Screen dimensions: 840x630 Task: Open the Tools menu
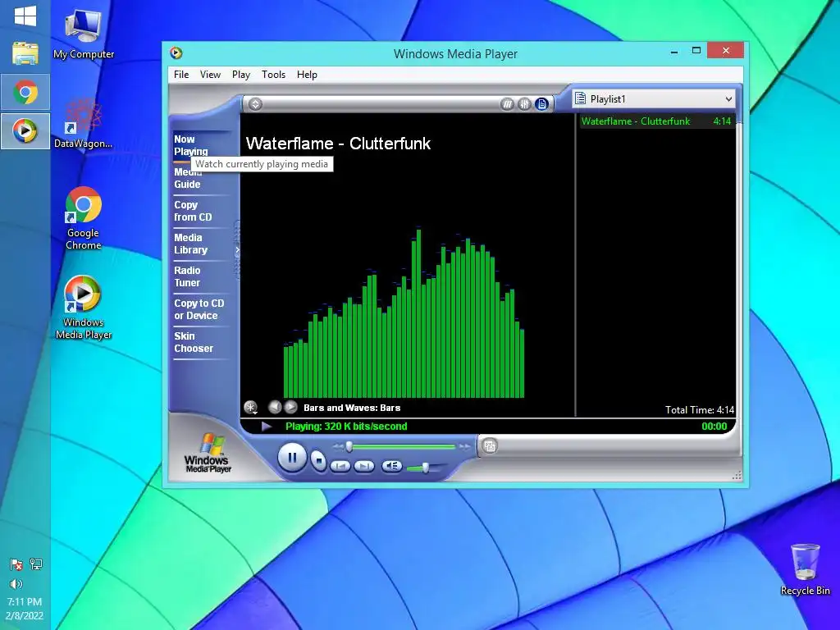point(273,75)
